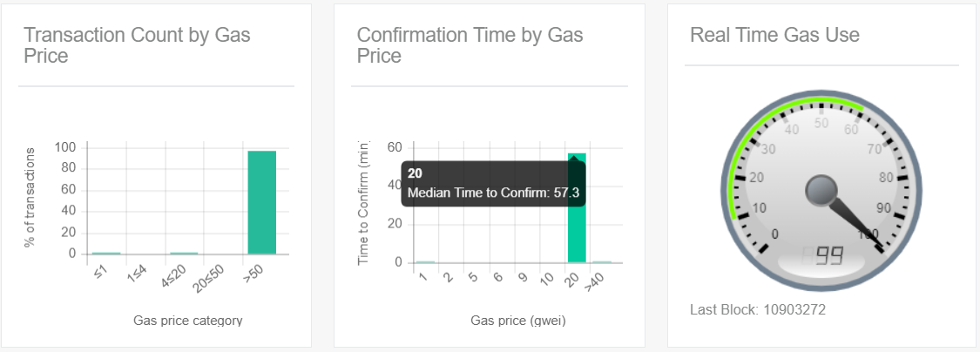Click the >50 gas price bar
This screenshot has height=352, width=980.
262,202
